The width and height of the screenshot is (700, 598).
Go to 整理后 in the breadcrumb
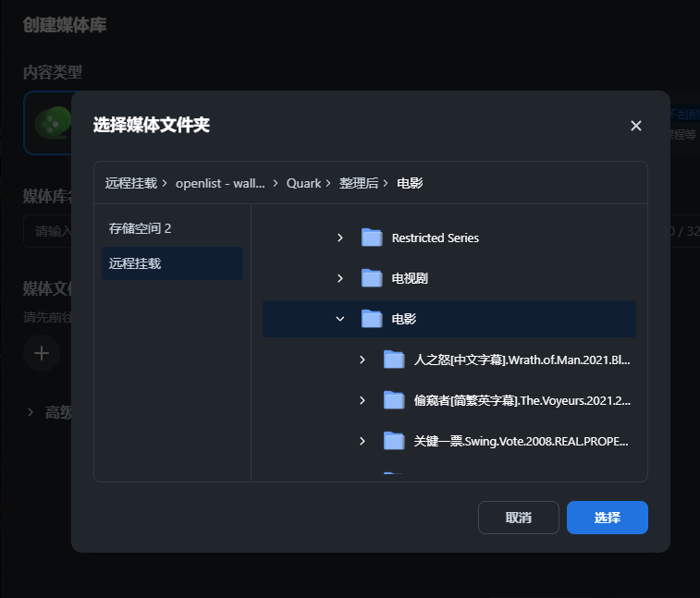point(359,183)
